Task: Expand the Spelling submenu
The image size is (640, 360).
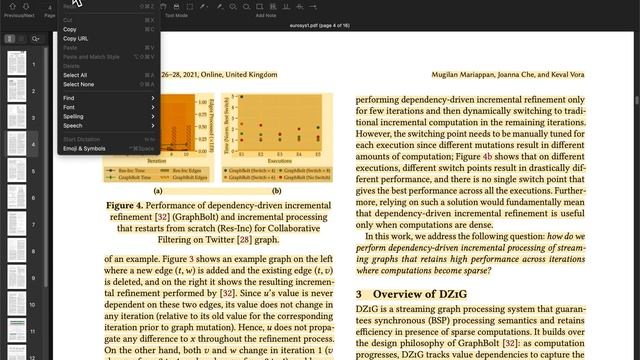Action: click(x=109, y=116)
